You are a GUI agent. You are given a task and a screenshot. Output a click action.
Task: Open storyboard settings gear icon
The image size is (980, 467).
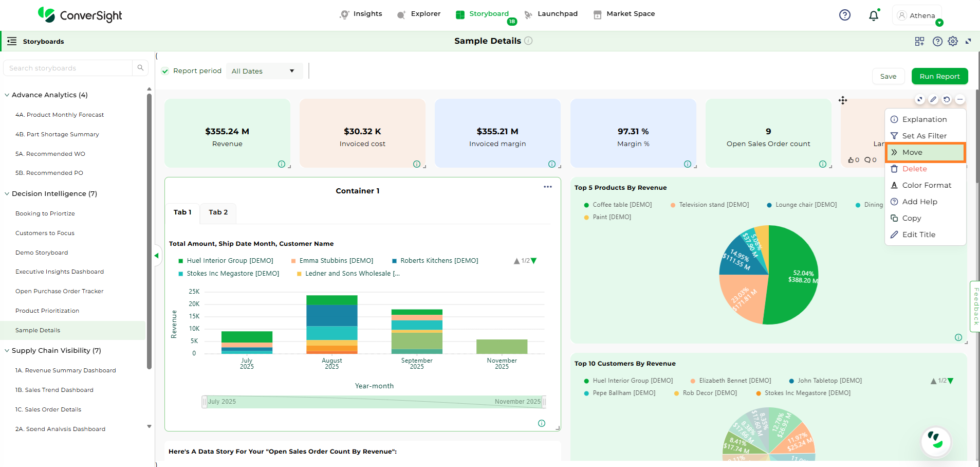click(953, 41)
